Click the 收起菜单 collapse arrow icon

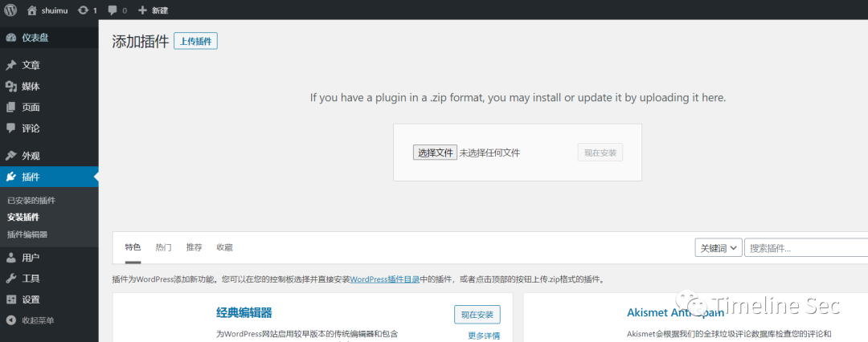pyautogui.click(x=10, y=320)
